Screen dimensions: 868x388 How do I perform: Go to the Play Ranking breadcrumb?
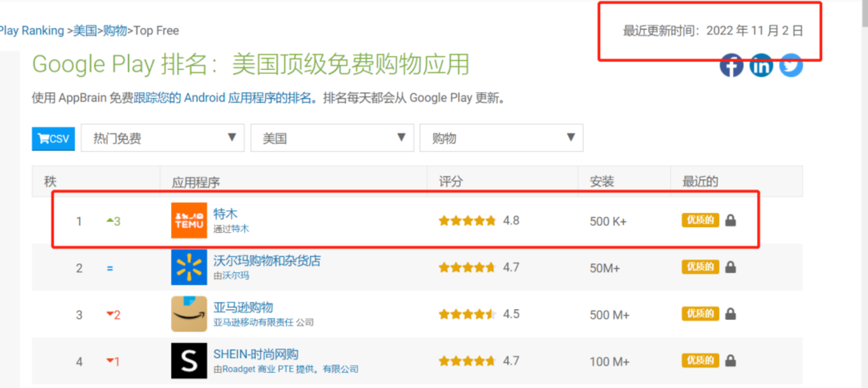32,31
